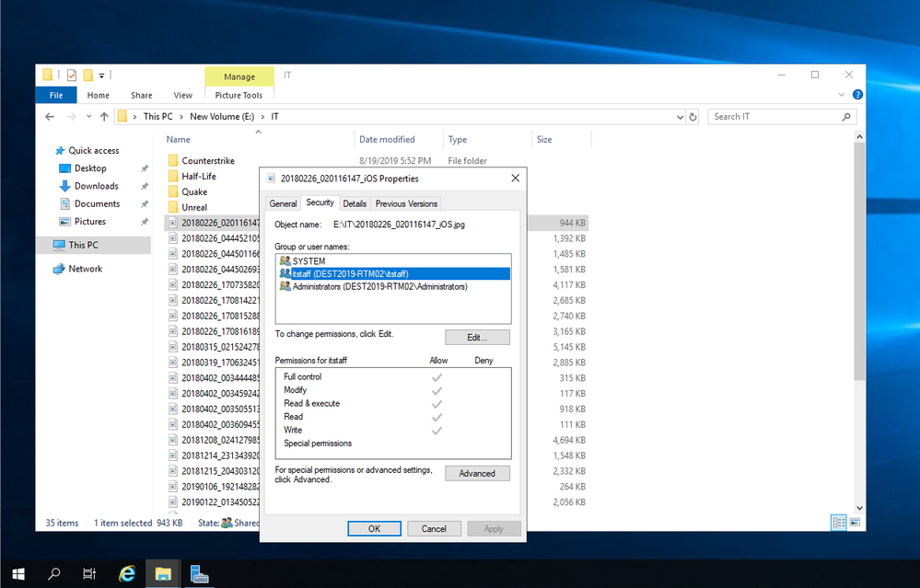This screenshot has width=920, height=588.
Task: Click the pin icon next to Downloads
Action: coord(145,187)
